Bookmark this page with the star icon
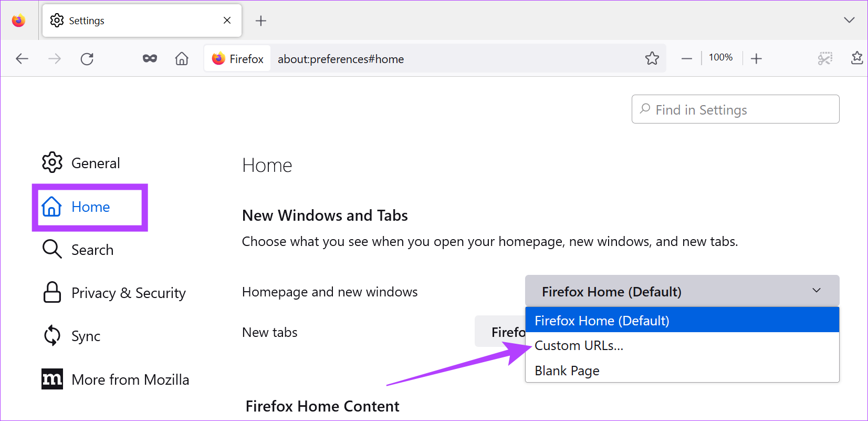Viewport: 868px width, 421px height. [x=652, y=58]
